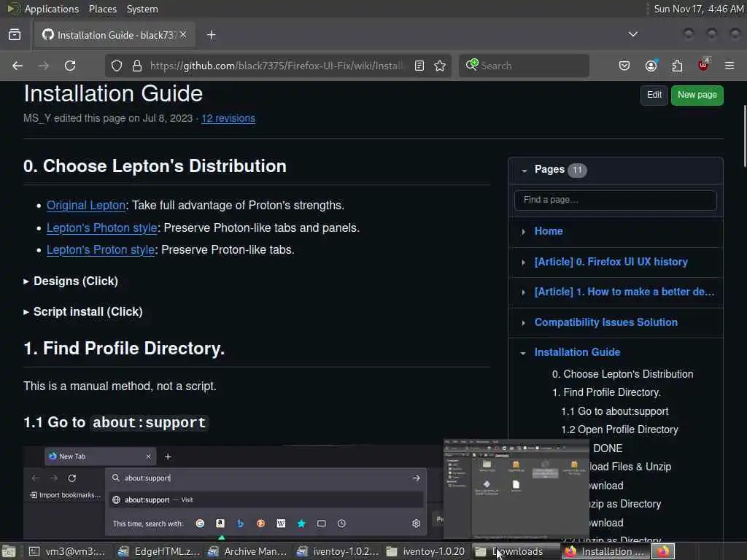Click the Edit wiki page button

[654, 95]
